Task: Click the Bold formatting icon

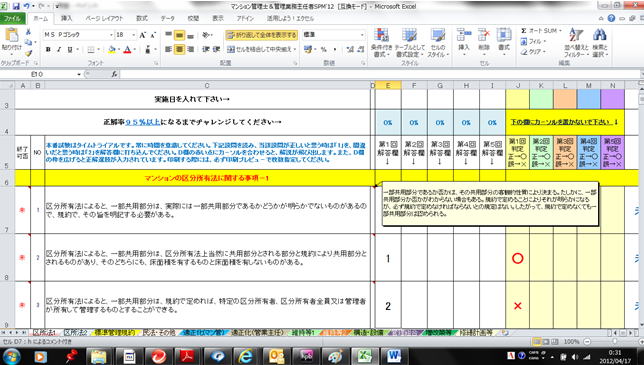Action: point(48,49)
